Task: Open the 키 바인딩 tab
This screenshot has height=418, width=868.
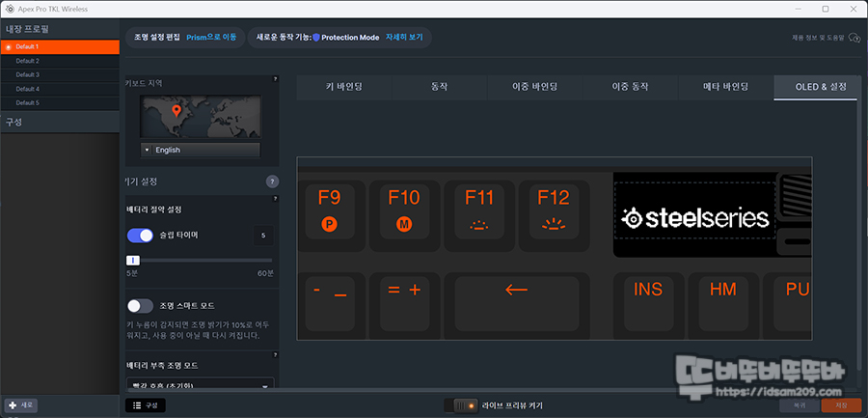Action: click(343, 87)
